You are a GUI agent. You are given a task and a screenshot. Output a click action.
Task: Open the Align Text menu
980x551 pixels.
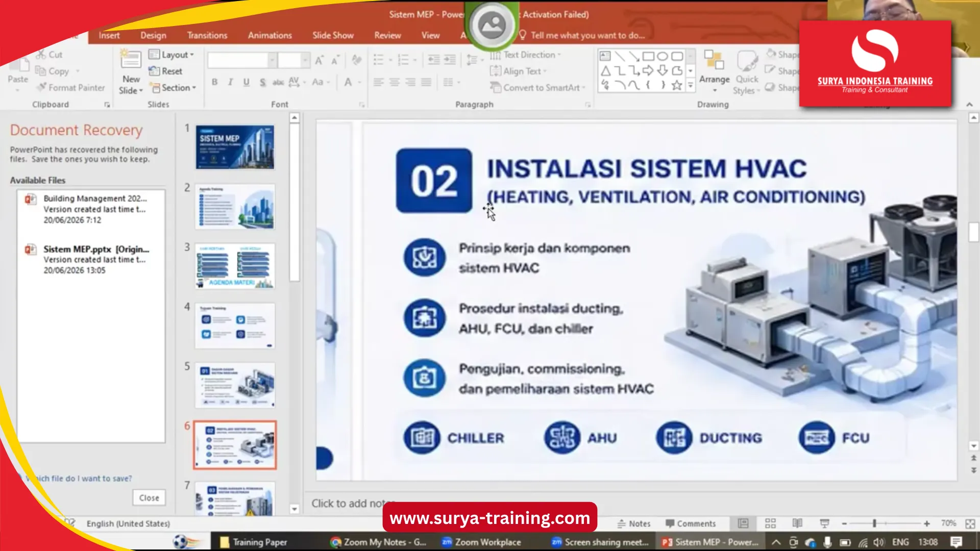pos(518,71)
